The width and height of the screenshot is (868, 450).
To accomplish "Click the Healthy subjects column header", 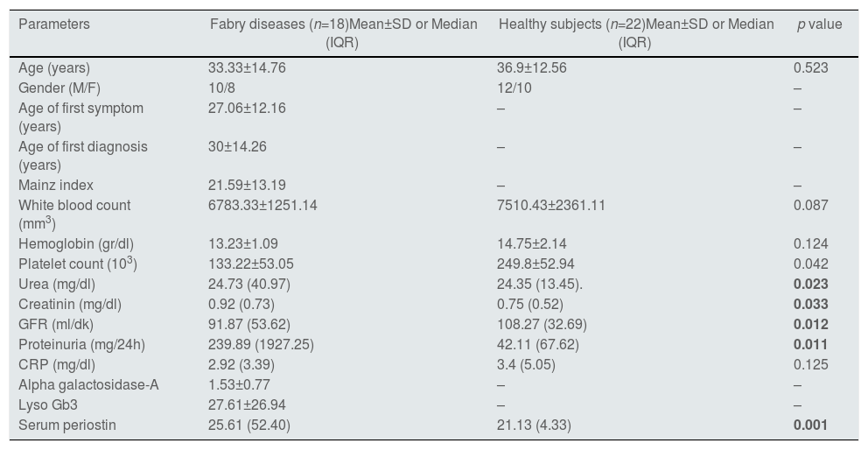I will pyautogui.click(x=635, y=32).
